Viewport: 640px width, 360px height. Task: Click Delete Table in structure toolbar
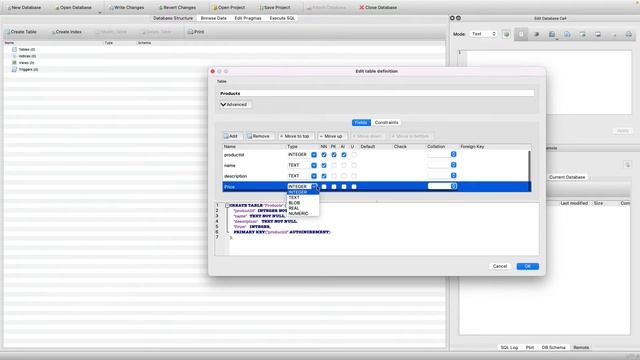coord(157,32)
